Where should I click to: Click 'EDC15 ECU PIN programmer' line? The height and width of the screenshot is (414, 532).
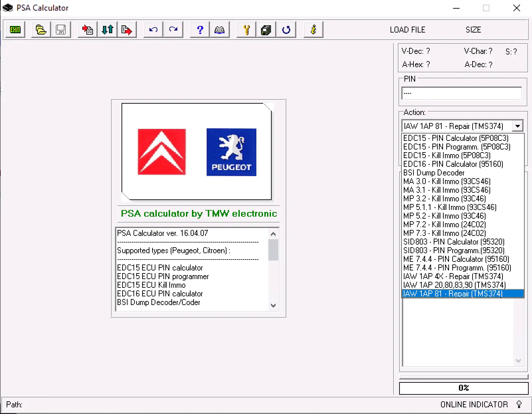(x=163, y=276)
